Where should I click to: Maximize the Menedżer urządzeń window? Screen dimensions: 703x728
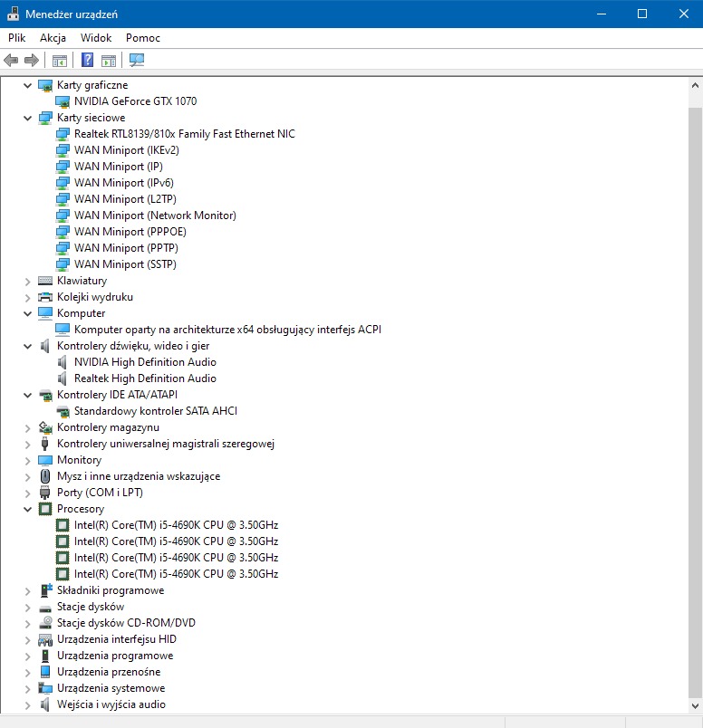642,14
